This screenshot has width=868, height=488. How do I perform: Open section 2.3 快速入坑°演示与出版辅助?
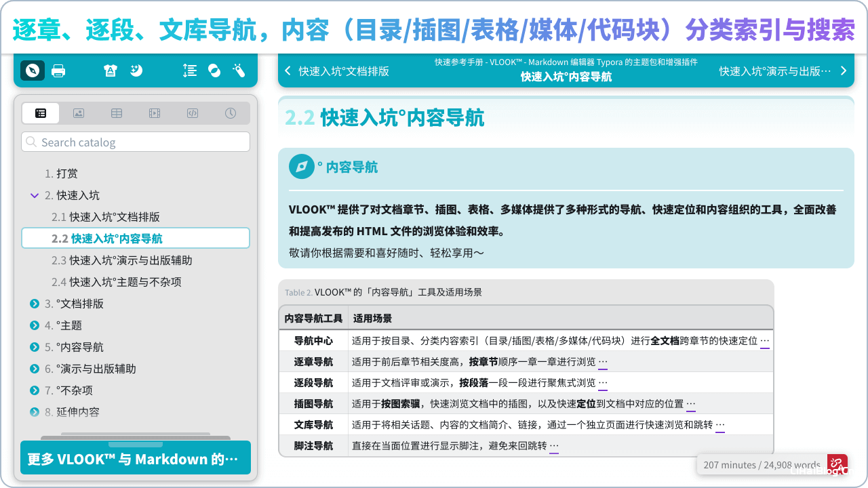(x=122, y=260)
